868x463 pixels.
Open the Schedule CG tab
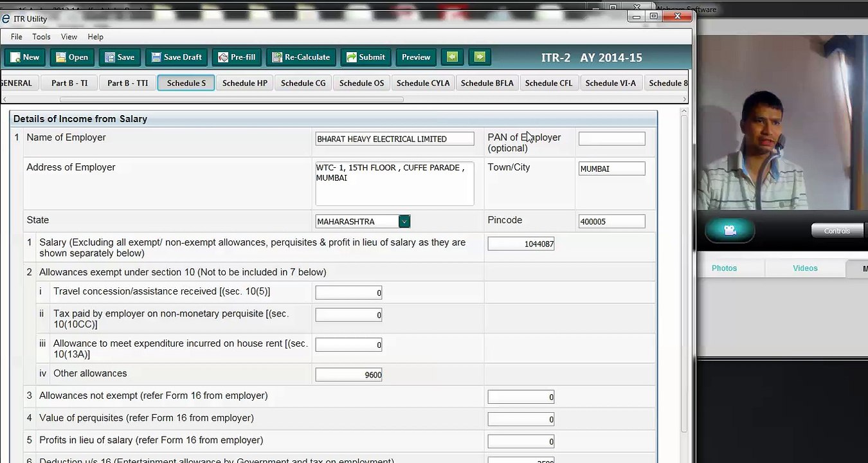(303, 83)
